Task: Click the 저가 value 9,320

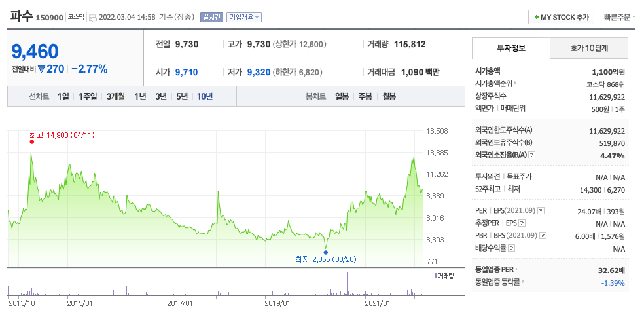Action: point(259,72)
